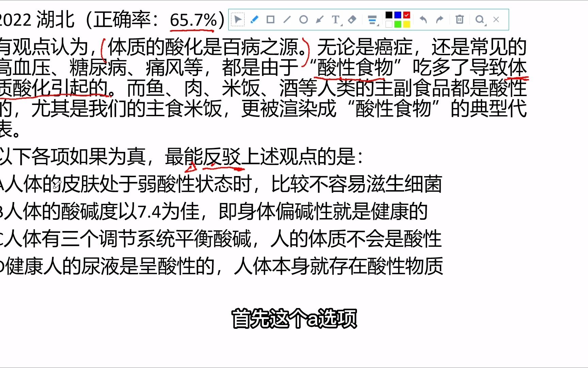This screenshot has width=588, height=368.
Task: Choose the green color swatch
Action: click(398, 24)
